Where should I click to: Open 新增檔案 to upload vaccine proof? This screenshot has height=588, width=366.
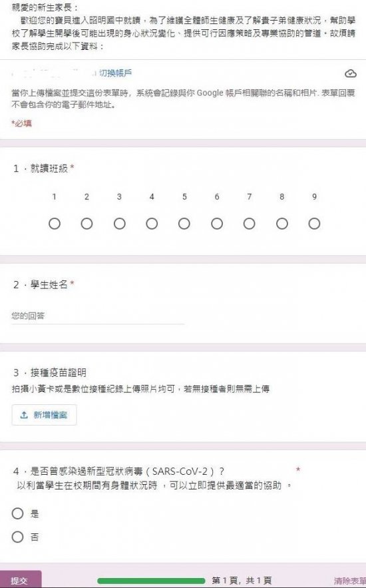44,415
